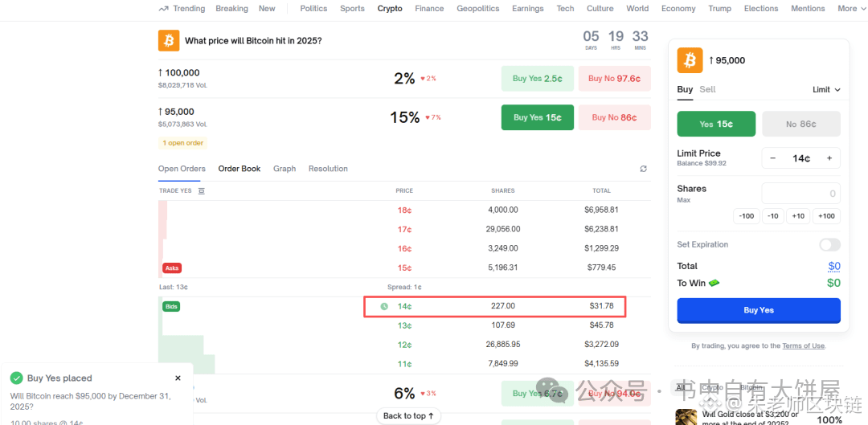Open the Mentions category
868x425 pixels.
pyautogui.click(x=808, y=8)
